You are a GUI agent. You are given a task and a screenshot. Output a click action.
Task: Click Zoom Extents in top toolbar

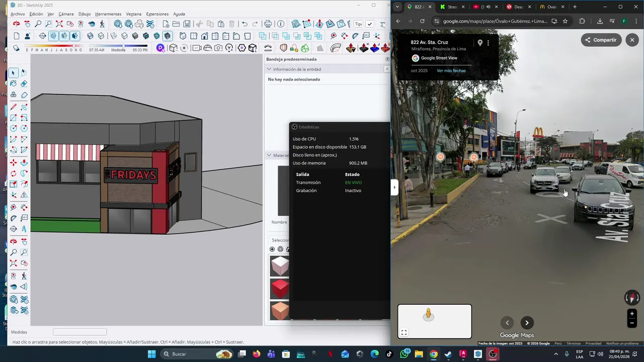point(59,24)
